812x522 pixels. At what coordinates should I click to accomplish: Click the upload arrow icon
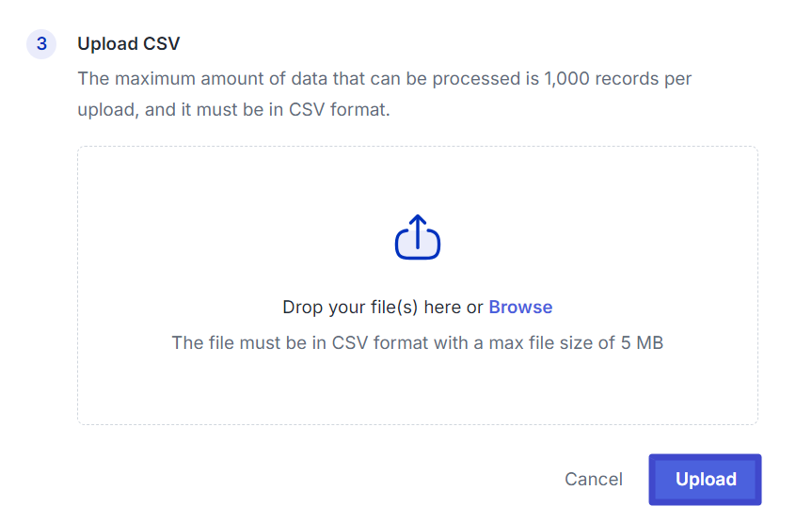coord(417,238)
